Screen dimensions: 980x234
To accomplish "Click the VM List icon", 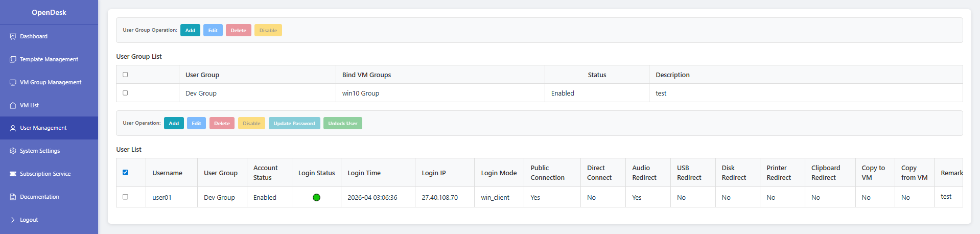I will coord(13,105).
